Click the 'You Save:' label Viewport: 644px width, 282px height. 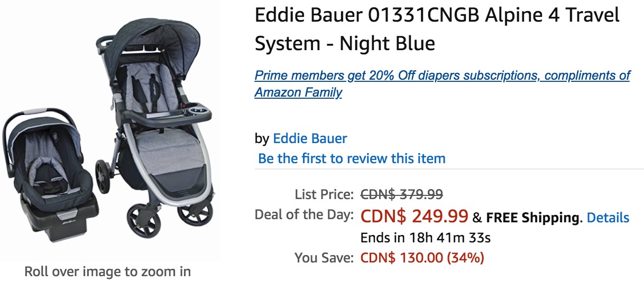[x=324, y=258]
